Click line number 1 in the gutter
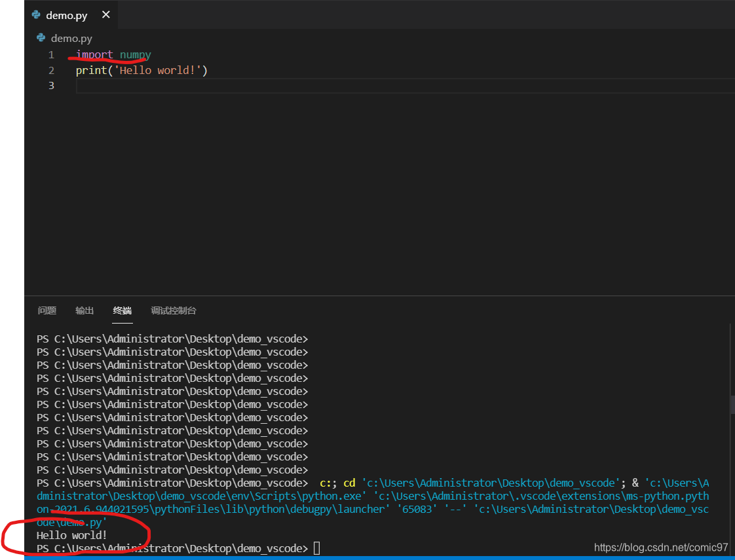 click(x=51, y=55)
